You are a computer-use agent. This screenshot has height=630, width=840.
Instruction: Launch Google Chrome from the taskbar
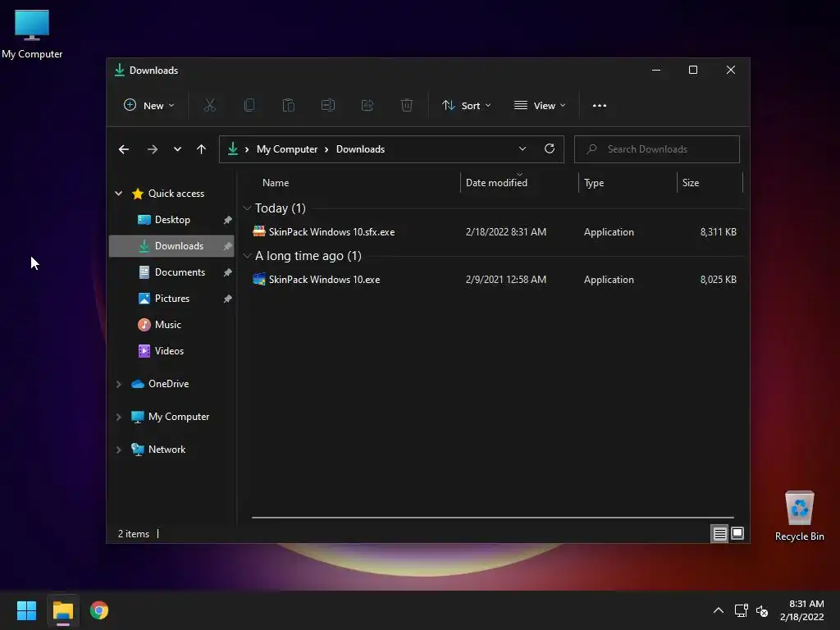[x=99, y=610]
